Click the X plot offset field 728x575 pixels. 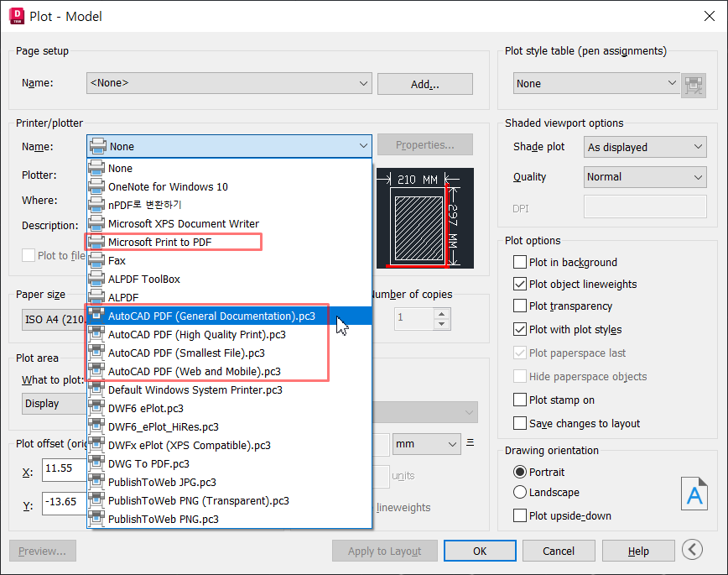pyautogui.click(x=65, y=469)
